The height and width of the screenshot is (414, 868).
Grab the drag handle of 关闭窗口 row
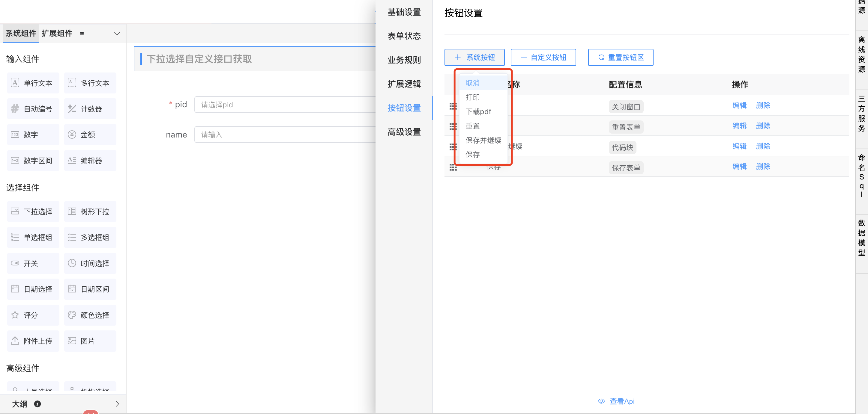[453, 106]
